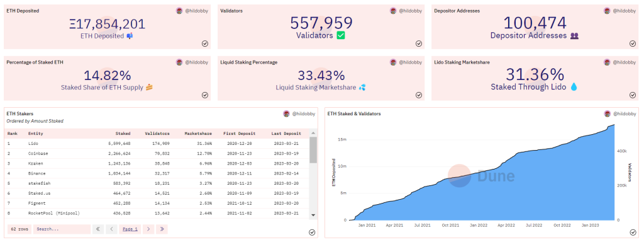644x242 pixels.
Task: Click the checkmark icon on Depositor Addresses card
Action: point(633,43)
